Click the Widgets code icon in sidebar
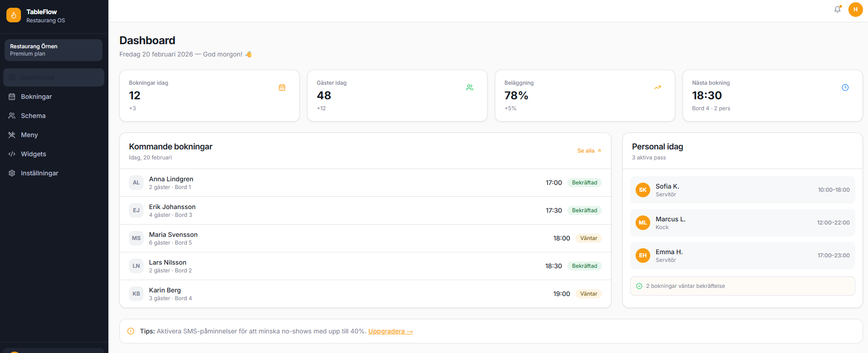Image resolution: width=868 pixels, height=353 pixels. click(x=12, y=154)
